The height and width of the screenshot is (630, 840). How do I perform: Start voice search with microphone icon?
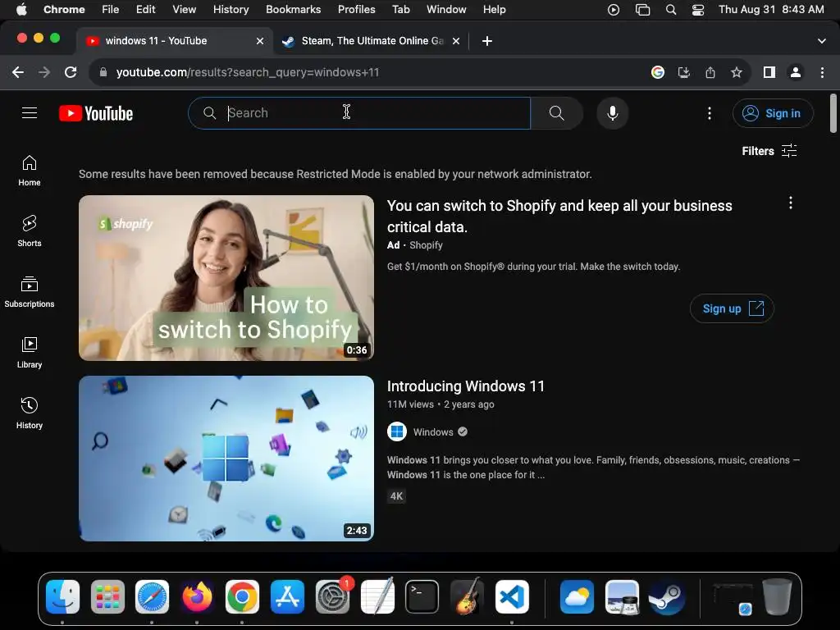click(x=612, y=113)
